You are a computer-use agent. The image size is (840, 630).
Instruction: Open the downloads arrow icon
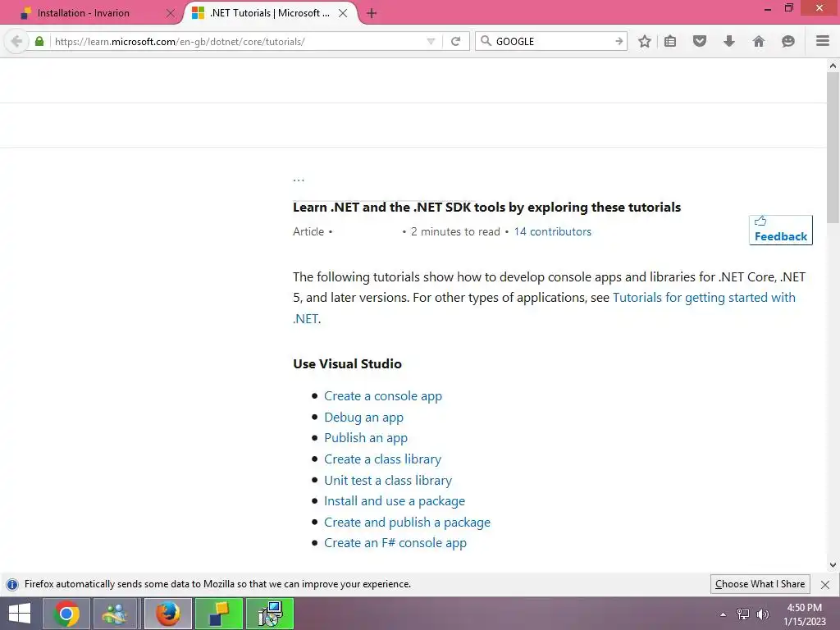[729, 41]
